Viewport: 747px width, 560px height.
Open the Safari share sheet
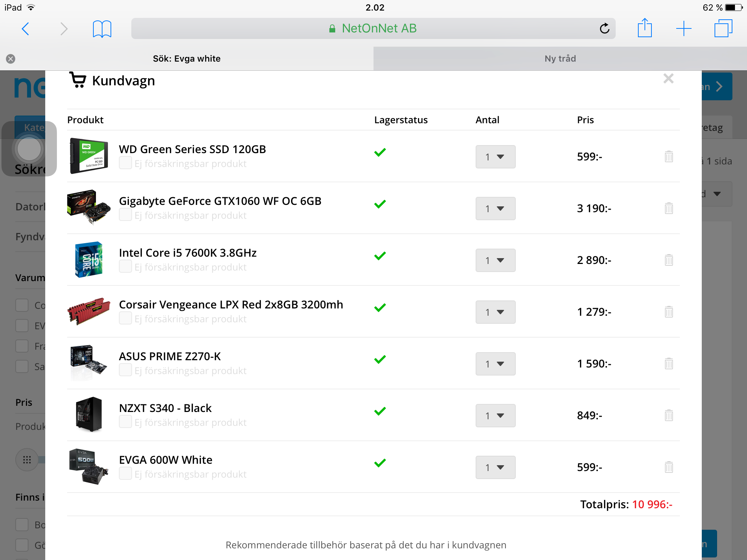[x=645, y=28]
